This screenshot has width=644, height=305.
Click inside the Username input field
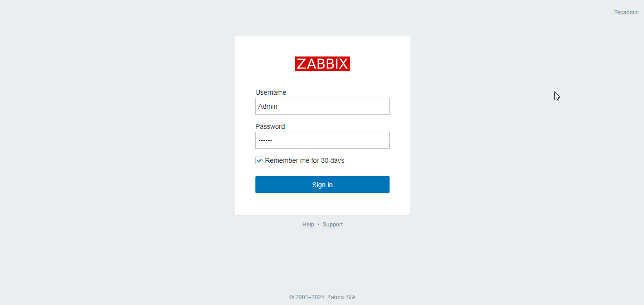coord(322,106)
